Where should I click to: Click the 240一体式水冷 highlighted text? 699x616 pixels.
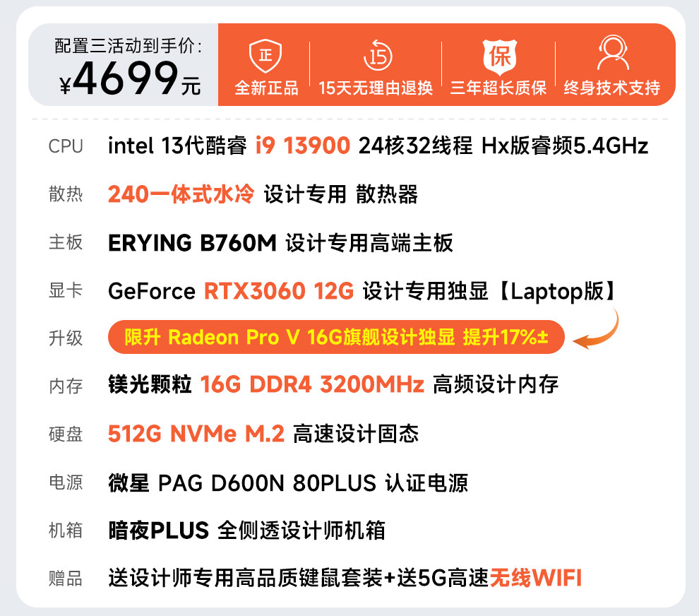pyautogui.click(x=181, y=194)
